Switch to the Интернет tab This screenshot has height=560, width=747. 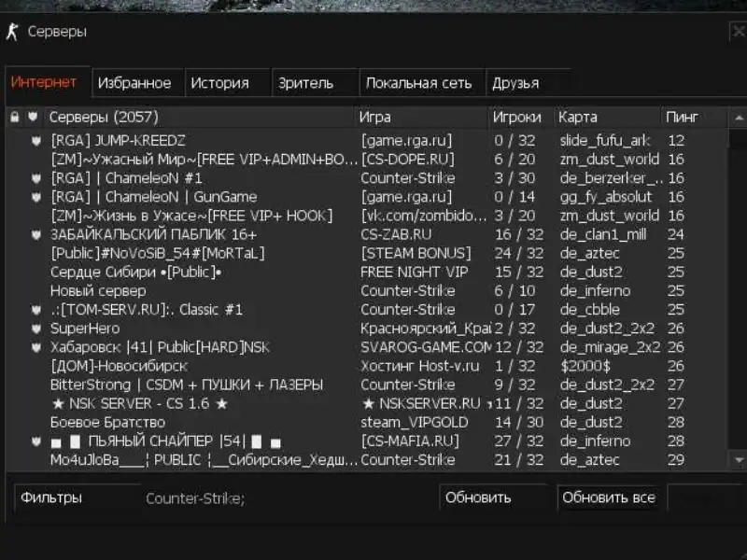point(48,82)
